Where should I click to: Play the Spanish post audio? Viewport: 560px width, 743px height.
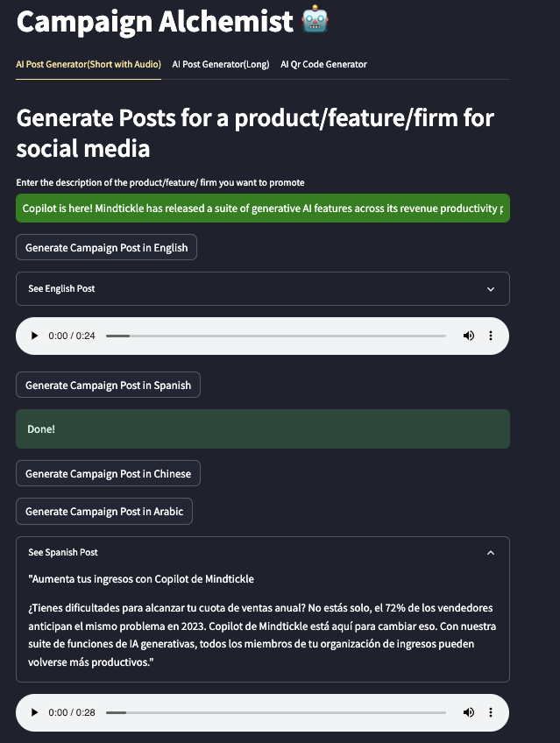[x=34, y=712]
